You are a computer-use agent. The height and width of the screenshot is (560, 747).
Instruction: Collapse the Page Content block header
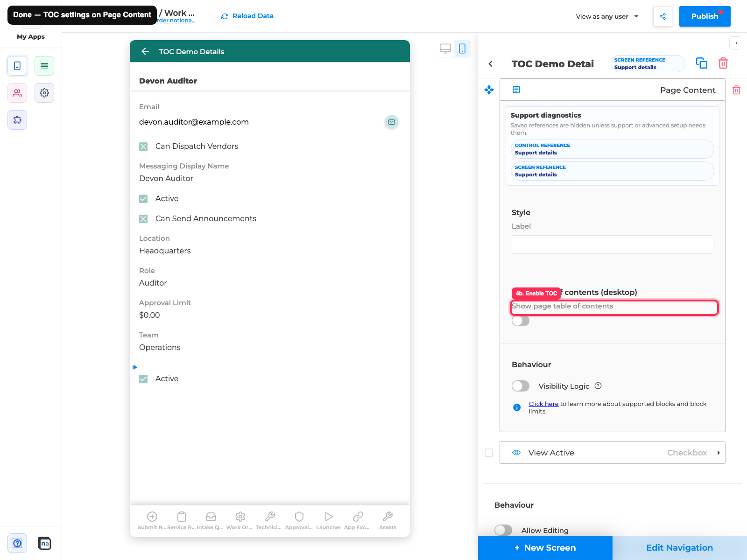tap(612, 90)
